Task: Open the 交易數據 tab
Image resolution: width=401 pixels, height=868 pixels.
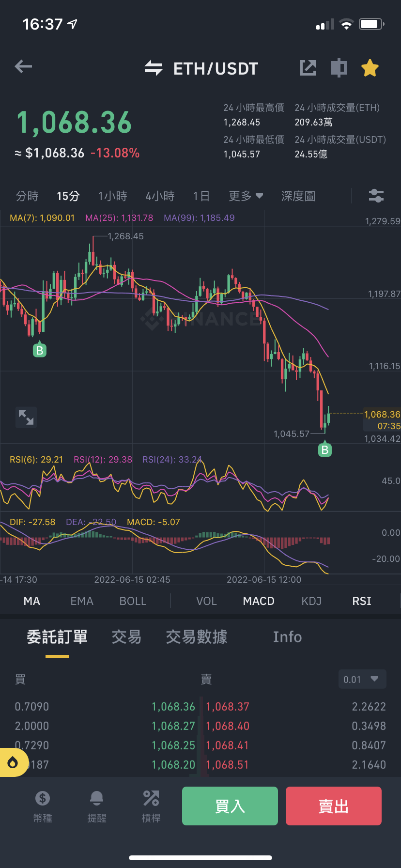Action: pyautogui.click(x=197, y=637)
